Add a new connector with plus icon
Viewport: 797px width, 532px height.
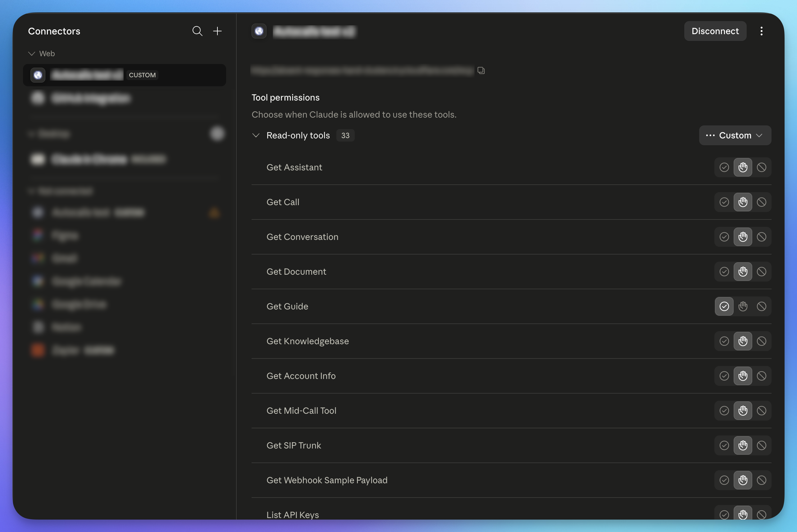coord(217,31)
